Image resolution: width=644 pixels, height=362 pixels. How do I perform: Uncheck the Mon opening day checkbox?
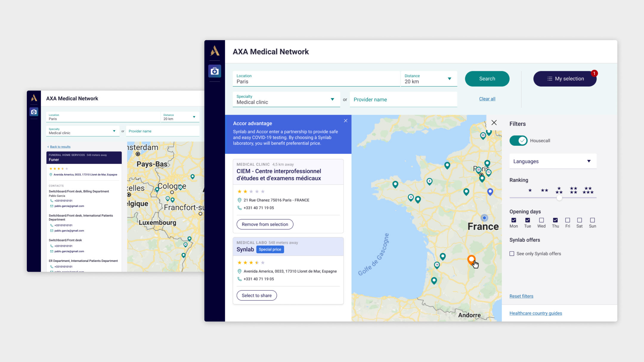coord(514,220)
